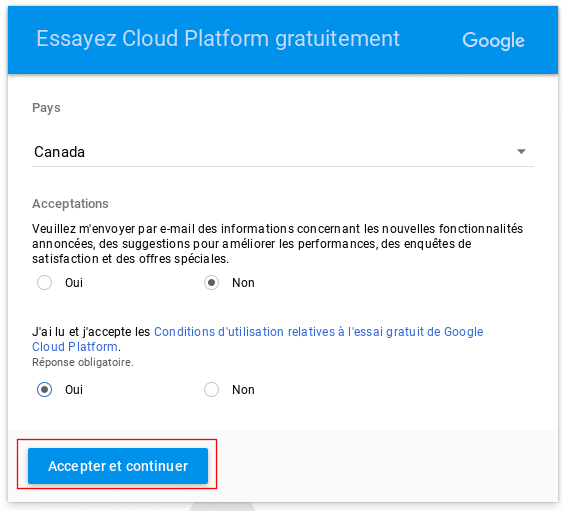Click the Accepter et continuer button
This screenshot has height=511, width=563.
(x=118, y=466)
